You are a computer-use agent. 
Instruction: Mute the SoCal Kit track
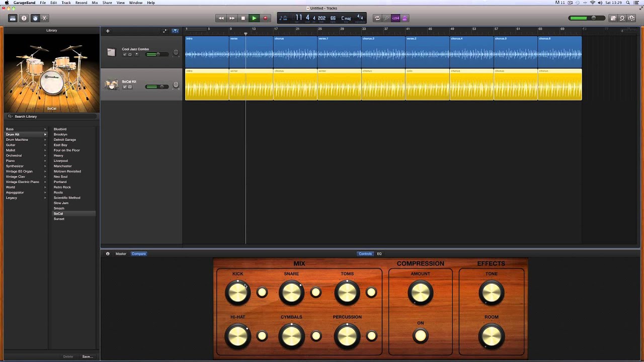pos(124,87)
